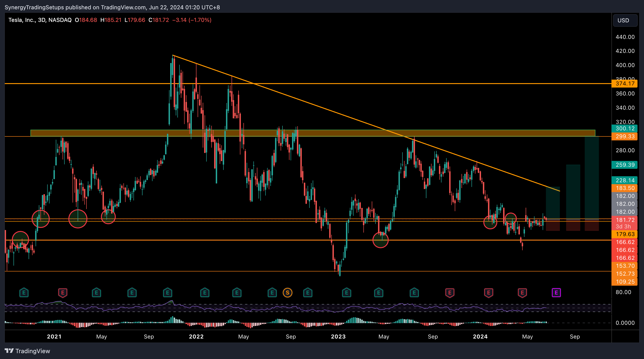This screenshot has height=359, width=644.
Task: Click the green E marker just after the S marker
Action: pyautogui.click(x=308, y=292)
